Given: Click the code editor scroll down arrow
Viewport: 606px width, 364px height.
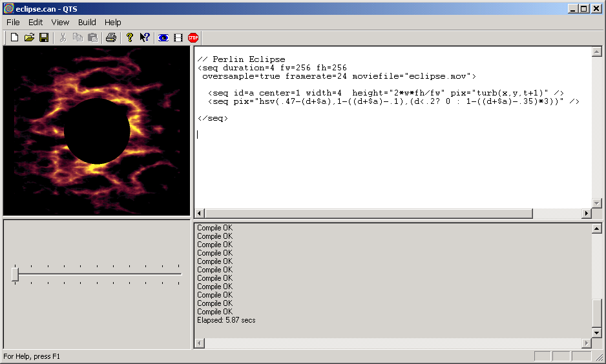Looking at the screenshot, I should point(597,203).
